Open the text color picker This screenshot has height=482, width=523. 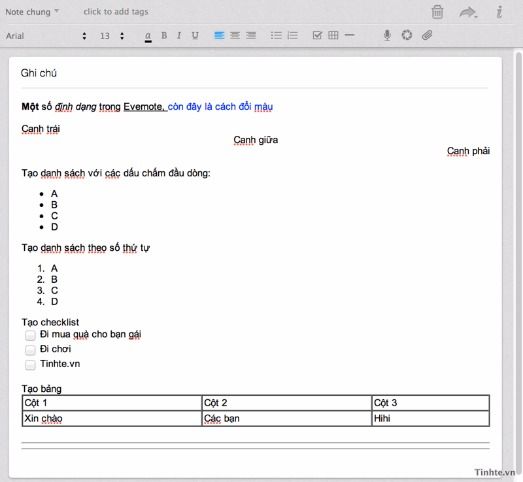pos(148,36)
